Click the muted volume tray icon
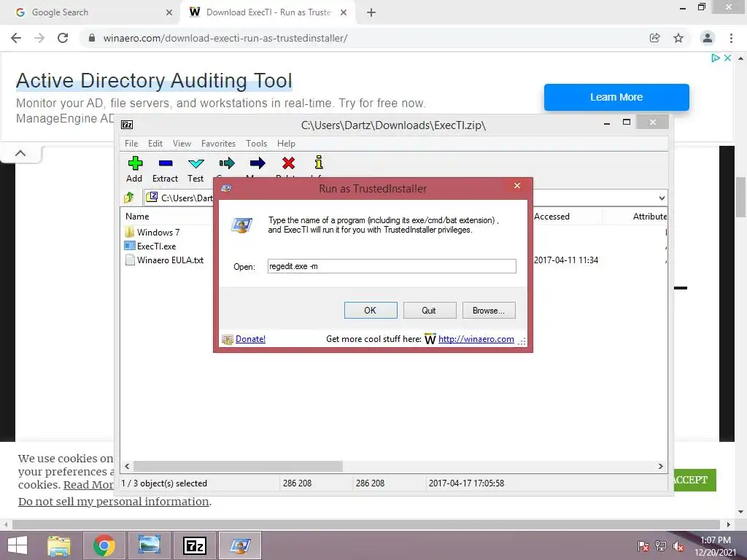This screenshot has width=747, height=560. point(678,546)
